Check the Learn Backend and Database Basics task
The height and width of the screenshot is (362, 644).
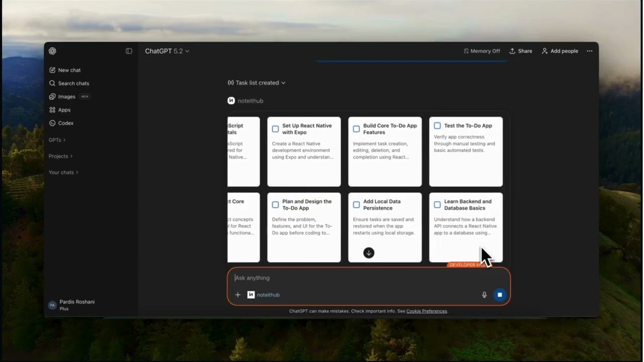click(437, 205)
